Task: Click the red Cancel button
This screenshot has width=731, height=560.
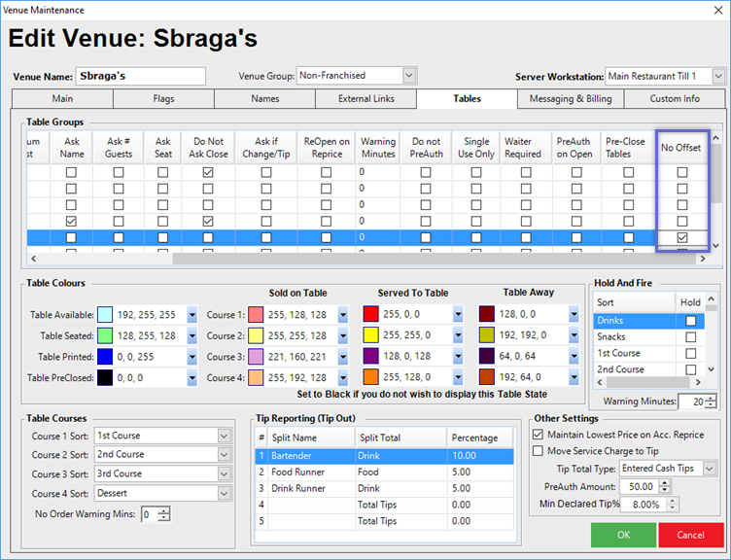Action: point(690,535)
